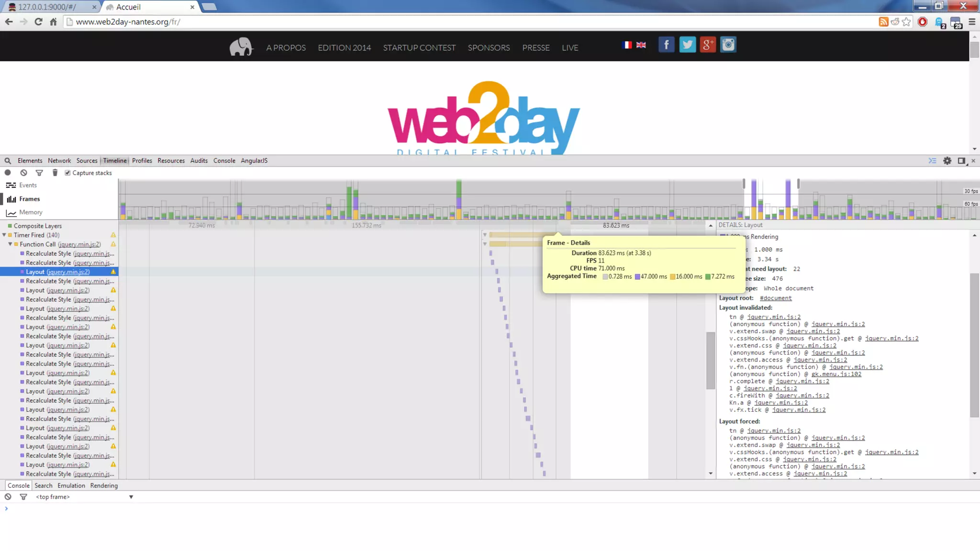Click the Twitter icon on the website
The height and width of the screenshot is (551, 980).
(687, 45)
